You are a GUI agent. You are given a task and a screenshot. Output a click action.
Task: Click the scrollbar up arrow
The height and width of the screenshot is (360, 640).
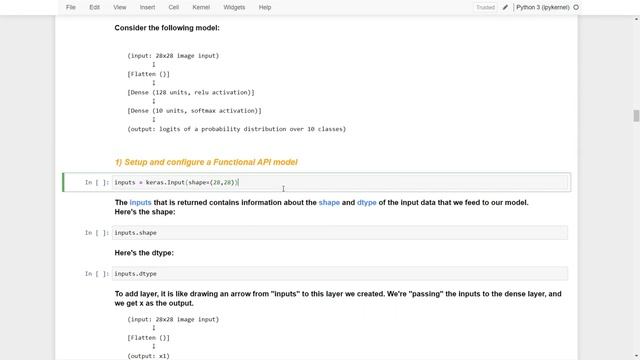coord(636,19)
